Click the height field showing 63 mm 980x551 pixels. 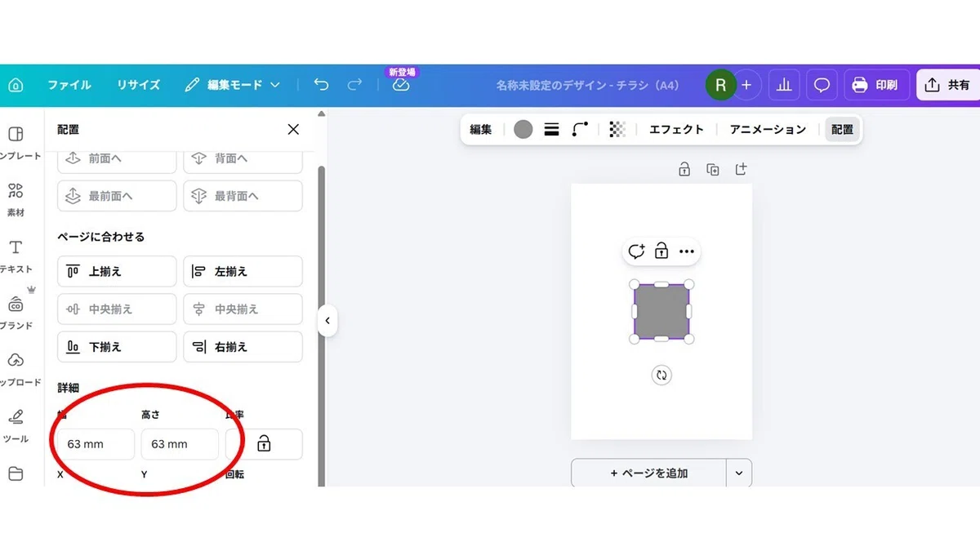click(x=180, y=444)
